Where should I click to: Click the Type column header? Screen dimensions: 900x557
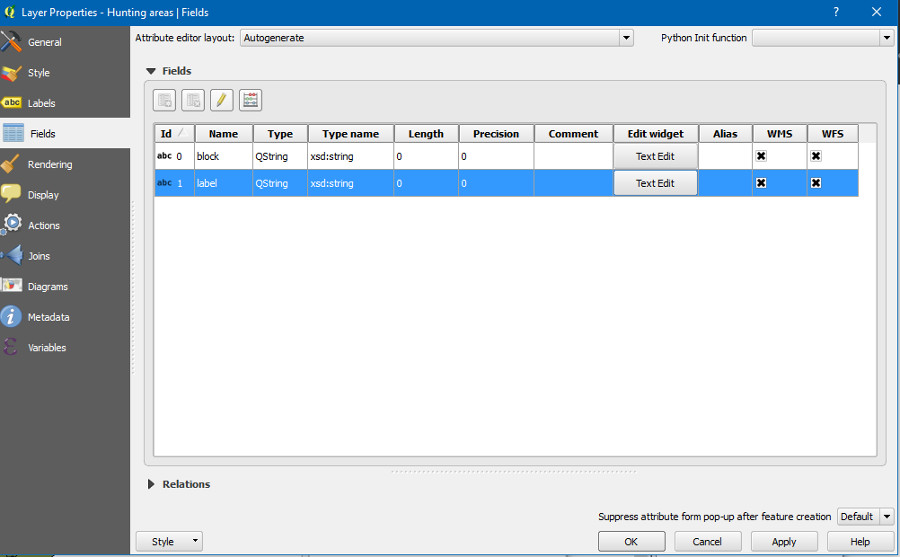[x=280, y=133]
